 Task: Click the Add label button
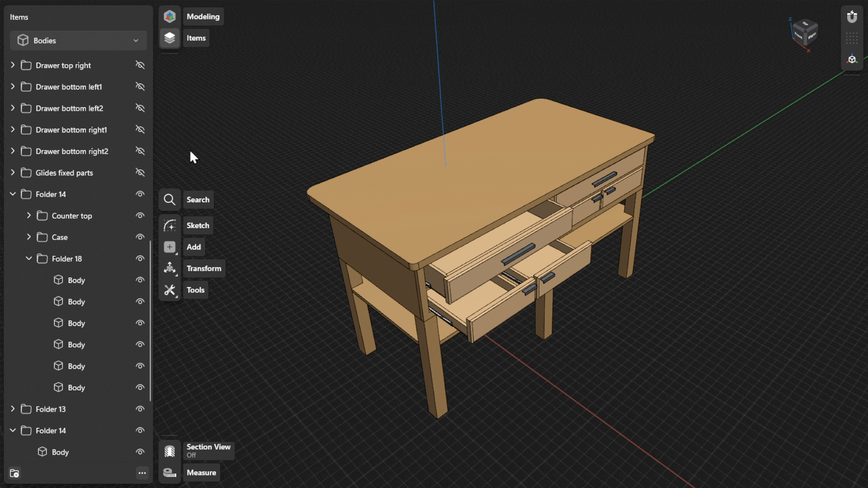(x=193, y=247)
